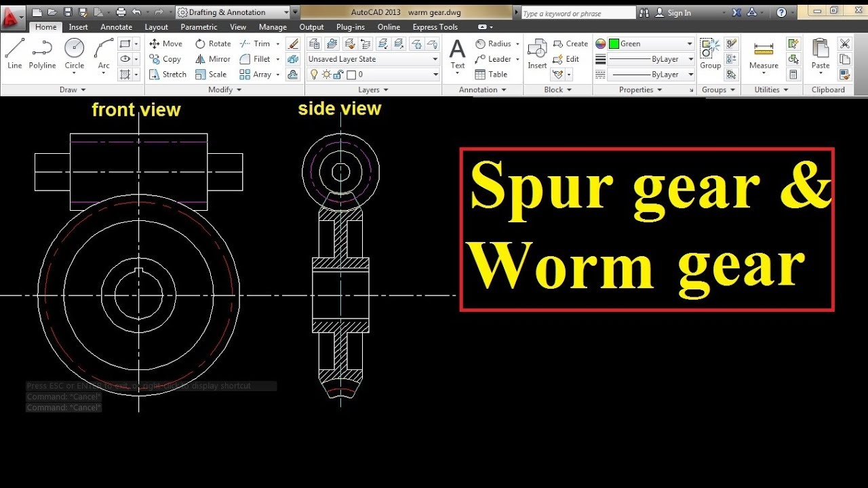868x488 pixels.
Task: Click the Plot printer icon
Action: (x=121, y=12)
